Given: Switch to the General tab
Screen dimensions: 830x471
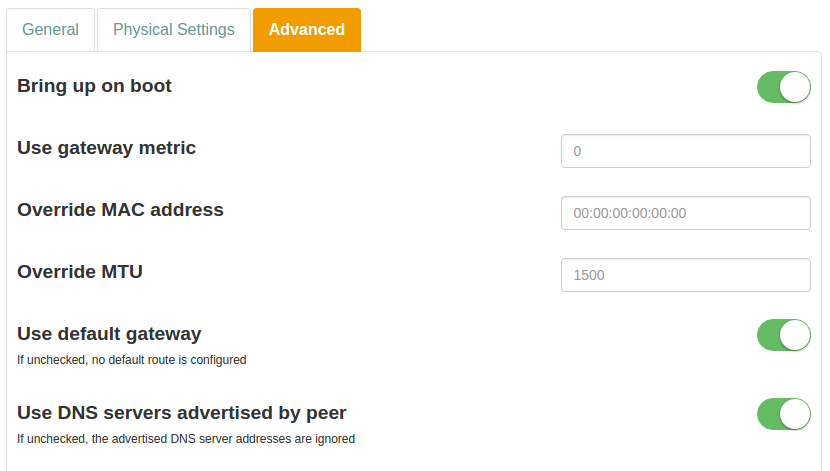Looking at the screenshot, I should pyautogui.click(x=50, y=30).
